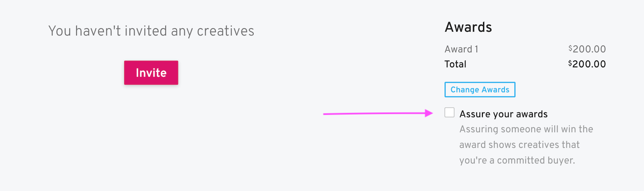Click the Award 1 $200.00 amount
Viewport: 644px width, 191px height.
click(x=587, y=49)
